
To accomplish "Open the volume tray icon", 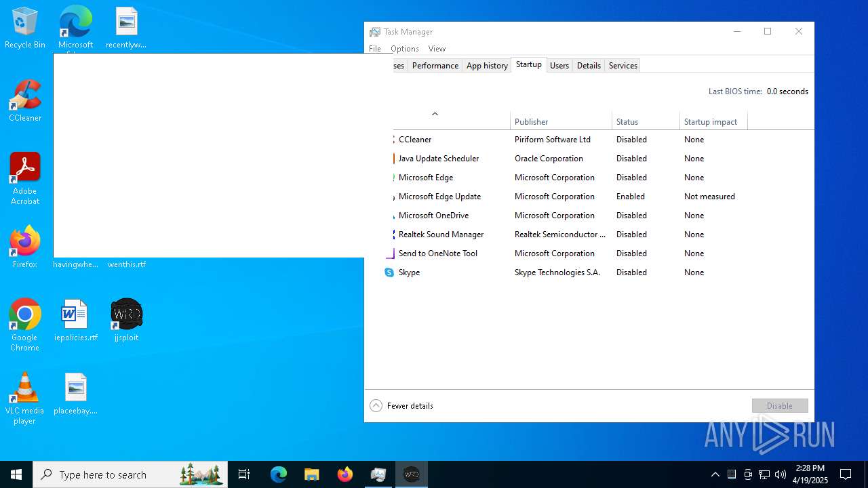I will click(781, 474).
